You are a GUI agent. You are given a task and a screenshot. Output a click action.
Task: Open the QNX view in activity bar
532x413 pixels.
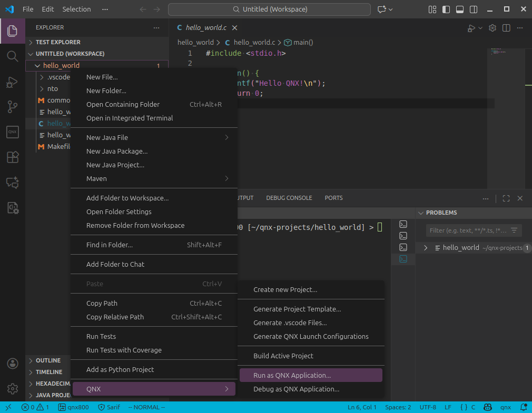pyautogui.click(x=12, y=132)
